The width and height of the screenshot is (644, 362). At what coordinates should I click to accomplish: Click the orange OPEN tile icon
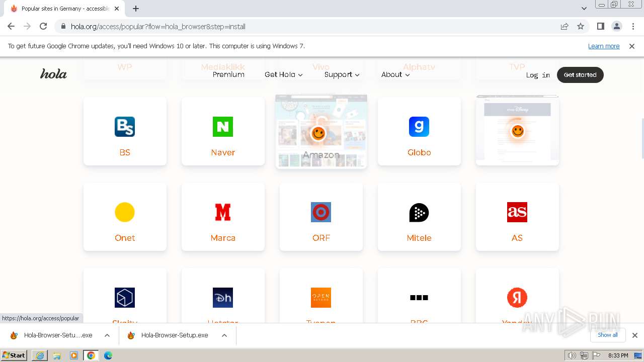[x=321, y=298]
